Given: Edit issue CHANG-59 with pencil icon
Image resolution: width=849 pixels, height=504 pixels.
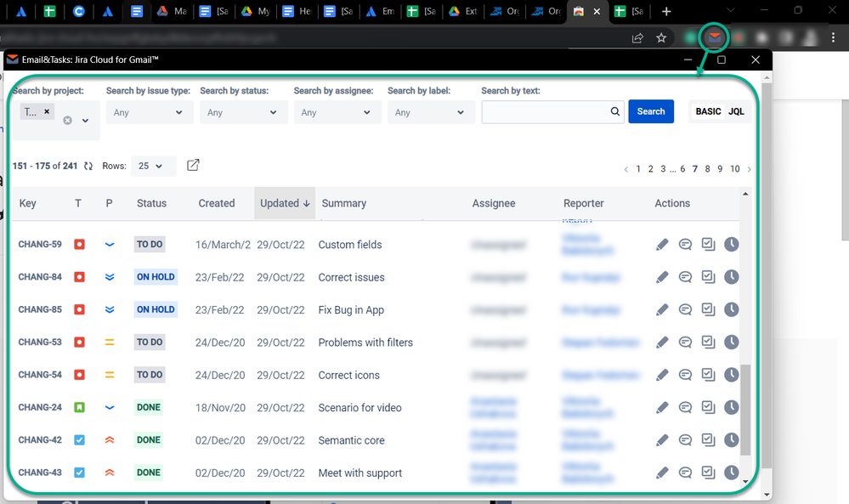Looking at the screenshot, I should (662, 245).
